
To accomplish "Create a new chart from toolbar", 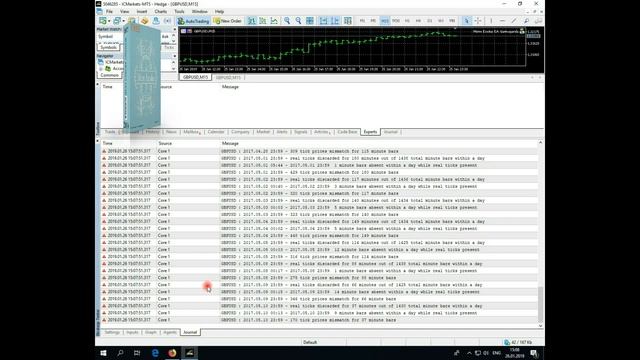I will point(103,21).
